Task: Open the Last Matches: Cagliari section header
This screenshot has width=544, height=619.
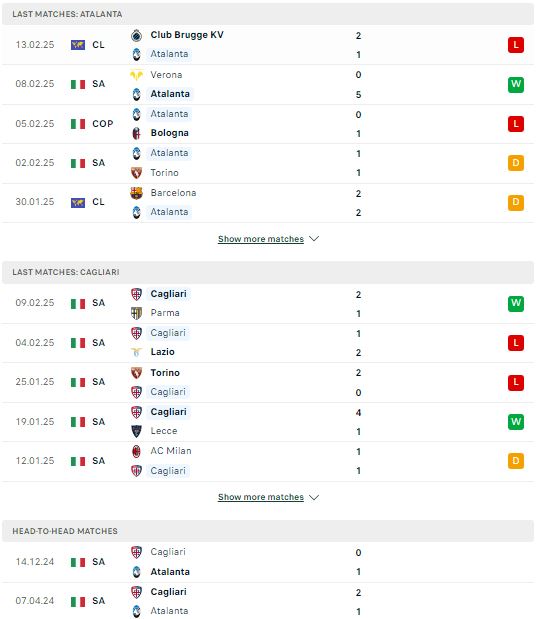Action: (x=268, y=272)
